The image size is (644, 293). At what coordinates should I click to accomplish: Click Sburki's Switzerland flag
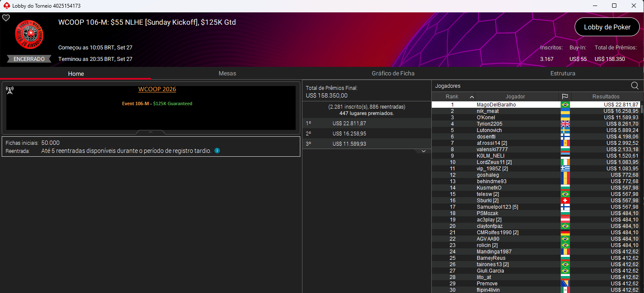[x=565, y=201]
